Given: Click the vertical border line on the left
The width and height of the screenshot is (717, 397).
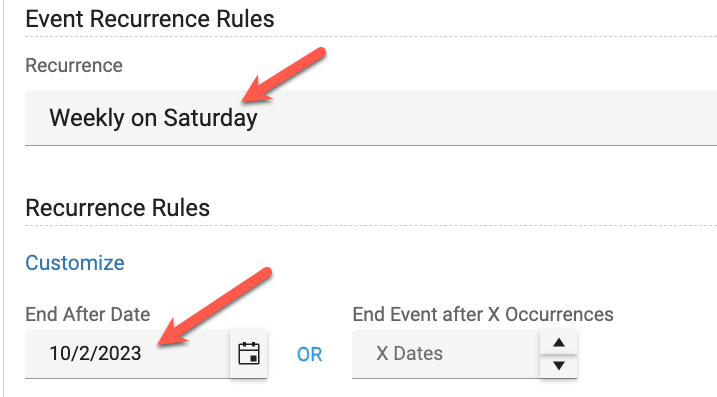Looking at the screenshot, I should click(x=4, y=198).
